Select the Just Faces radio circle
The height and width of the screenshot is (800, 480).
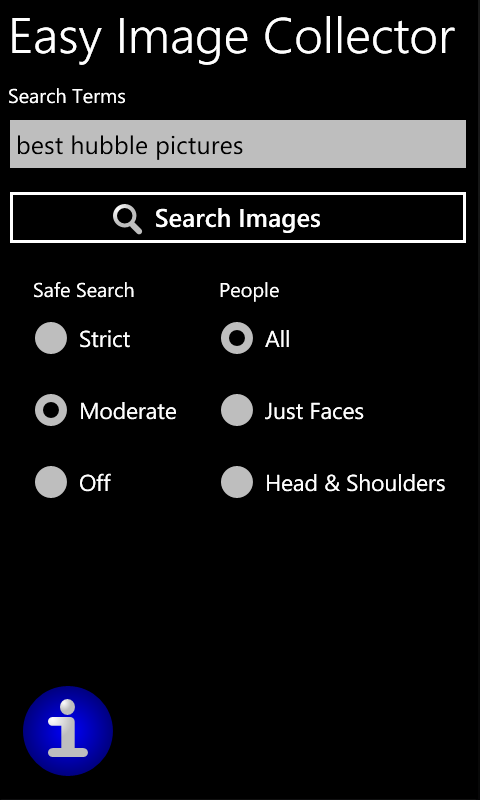coord(237,410)
